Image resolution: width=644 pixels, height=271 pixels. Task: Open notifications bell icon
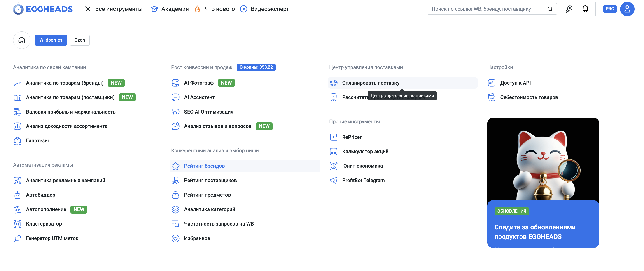click(x=585, y=9)
